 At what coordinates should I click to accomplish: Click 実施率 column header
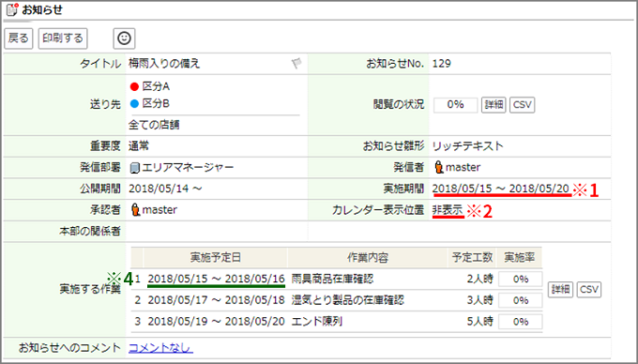click(x=520, y=257)
